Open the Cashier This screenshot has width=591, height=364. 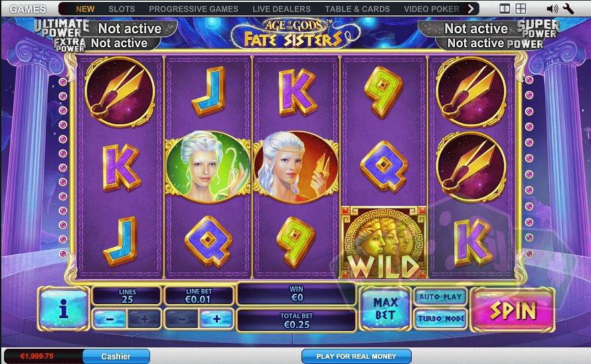click(x=116, y=356)
